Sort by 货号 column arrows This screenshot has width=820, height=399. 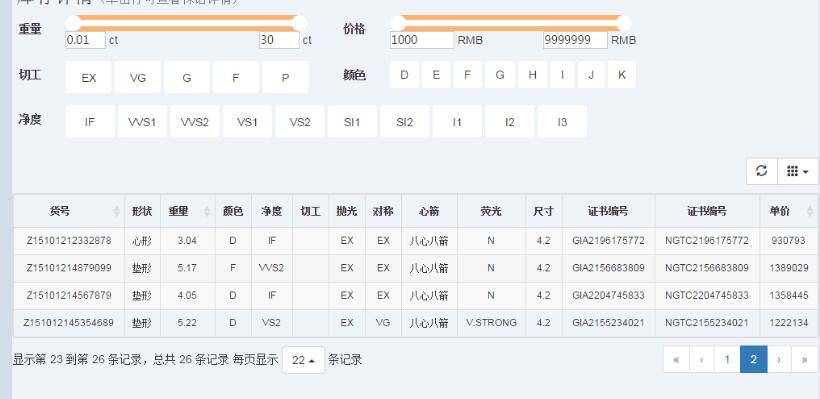pos(116,211)
